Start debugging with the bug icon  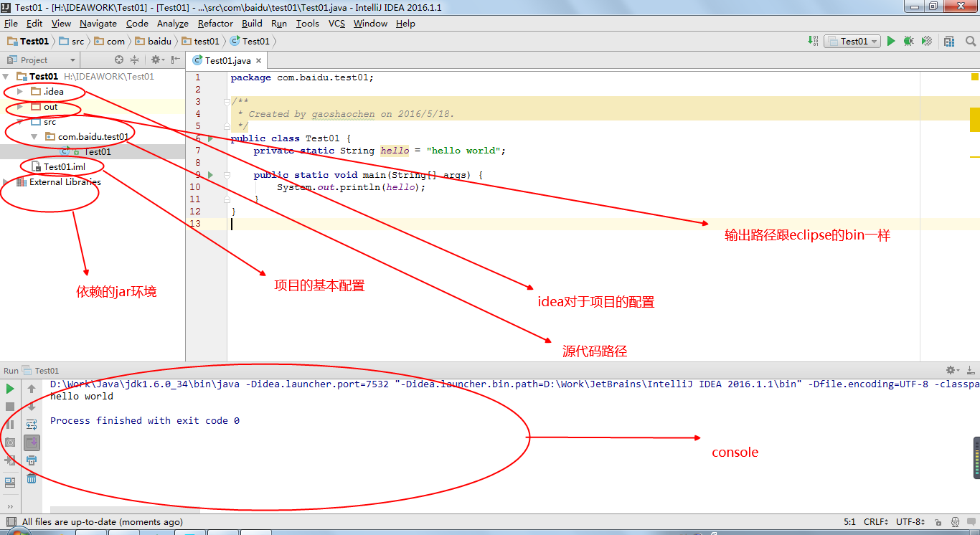coord(908,41)
